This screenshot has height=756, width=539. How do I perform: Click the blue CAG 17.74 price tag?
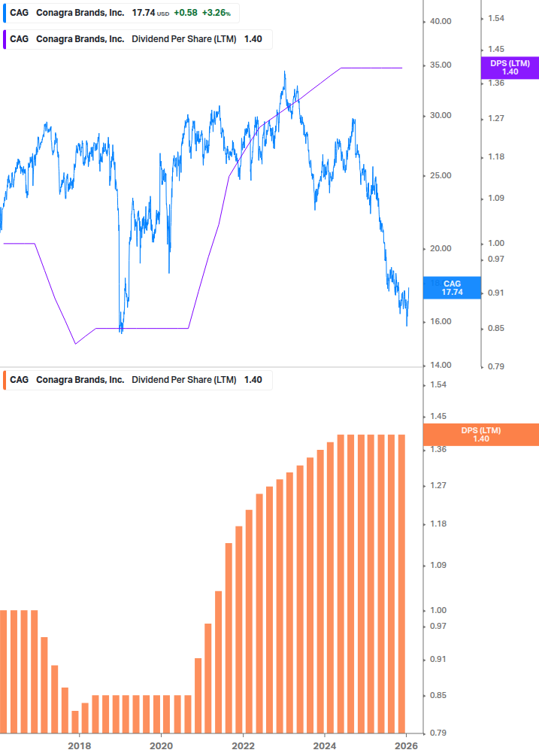tap(452, 288)
